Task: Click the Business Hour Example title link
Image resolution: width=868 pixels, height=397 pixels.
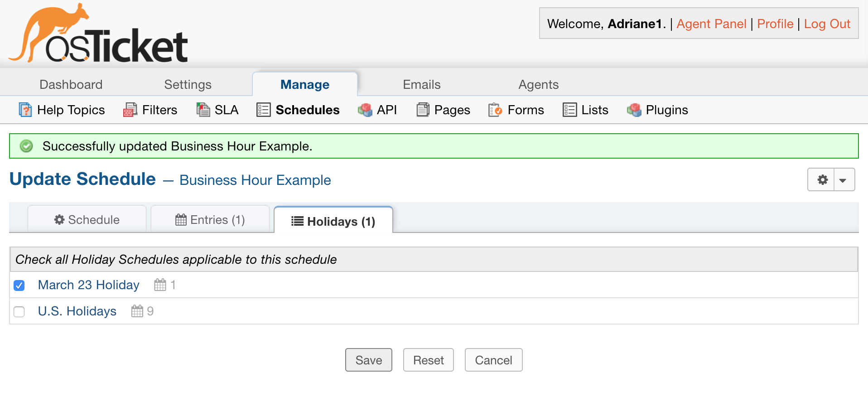Action: point(255,180)
